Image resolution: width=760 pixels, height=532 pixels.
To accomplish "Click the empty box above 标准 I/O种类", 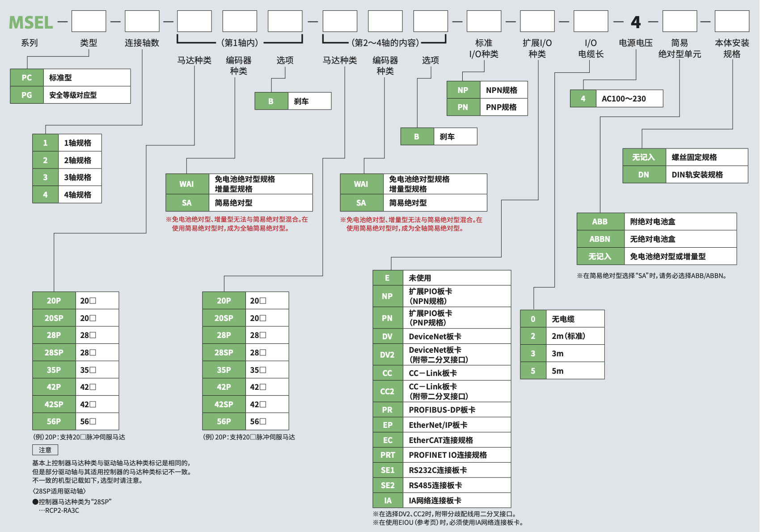I will pos(484,21).
